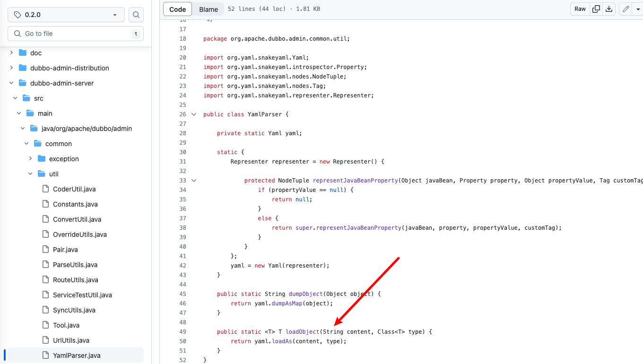The height and width of the screenshot is (364, 643).
Task: Focus the Go to file input
Action: (76, 34)
